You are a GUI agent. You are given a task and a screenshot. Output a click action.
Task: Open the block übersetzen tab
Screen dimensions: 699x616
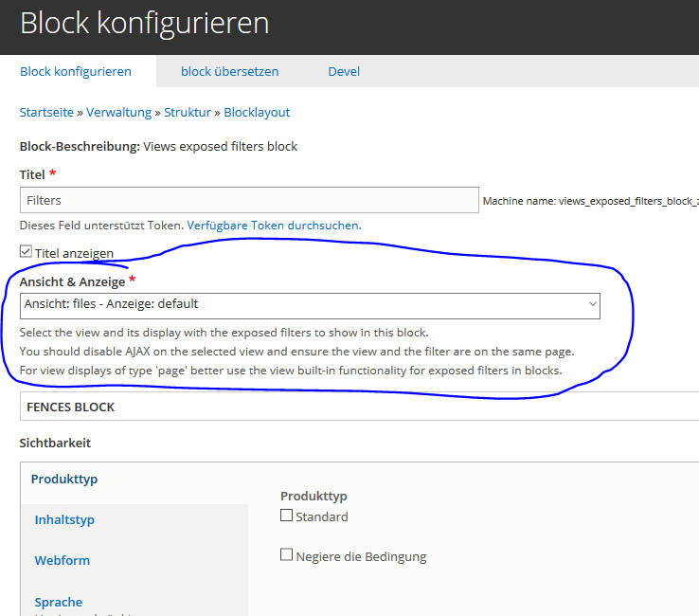point(229,71)
